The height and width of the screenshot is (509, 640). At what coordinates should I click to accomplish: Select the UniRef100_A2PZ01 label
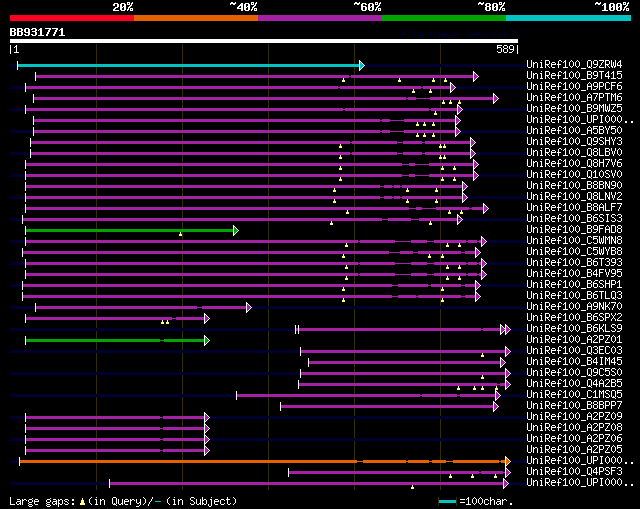pyautogui.click(x=574, y=340)
